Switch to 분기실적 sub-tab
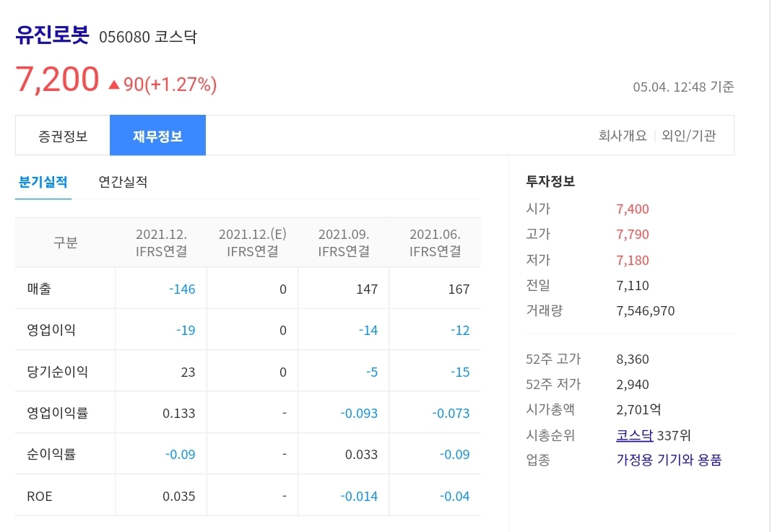The height and width of the screenshot is (532, 780). pos(43,182)
